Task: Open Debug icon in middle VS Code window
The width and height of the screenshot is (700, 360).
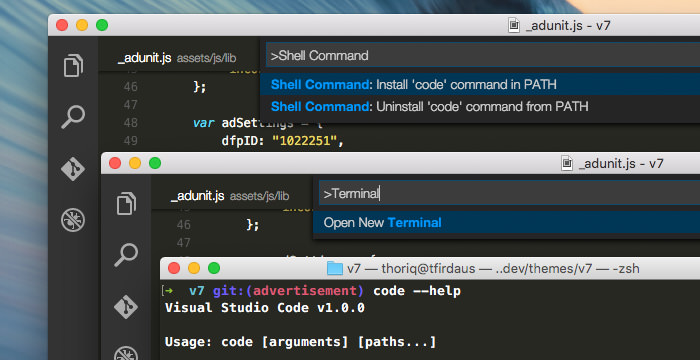Action: point(125,353)
